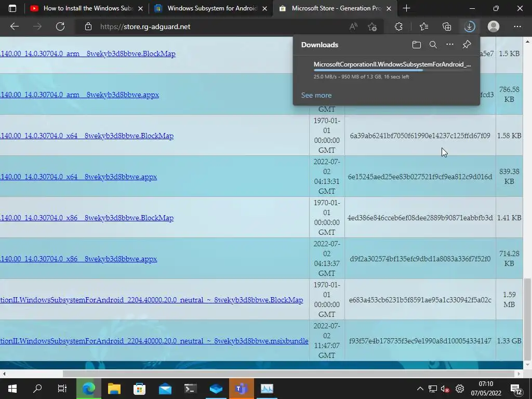This screenshot has width=532, height=399.
Task: Download the x64 appx file link
Action: (78, 177)
